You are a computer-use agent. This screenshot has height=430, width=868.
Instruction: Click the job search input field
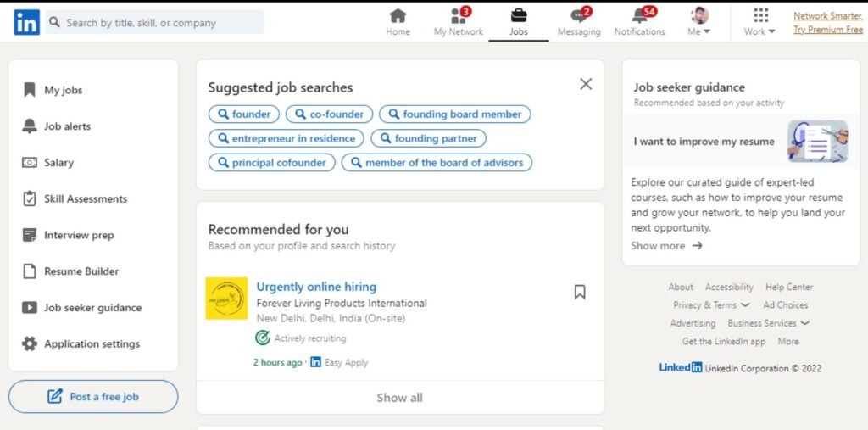[155, 22]
